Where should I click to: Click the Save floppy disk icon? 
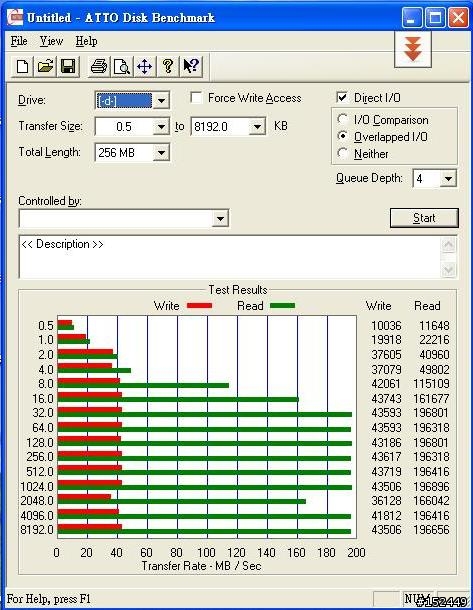68,66
